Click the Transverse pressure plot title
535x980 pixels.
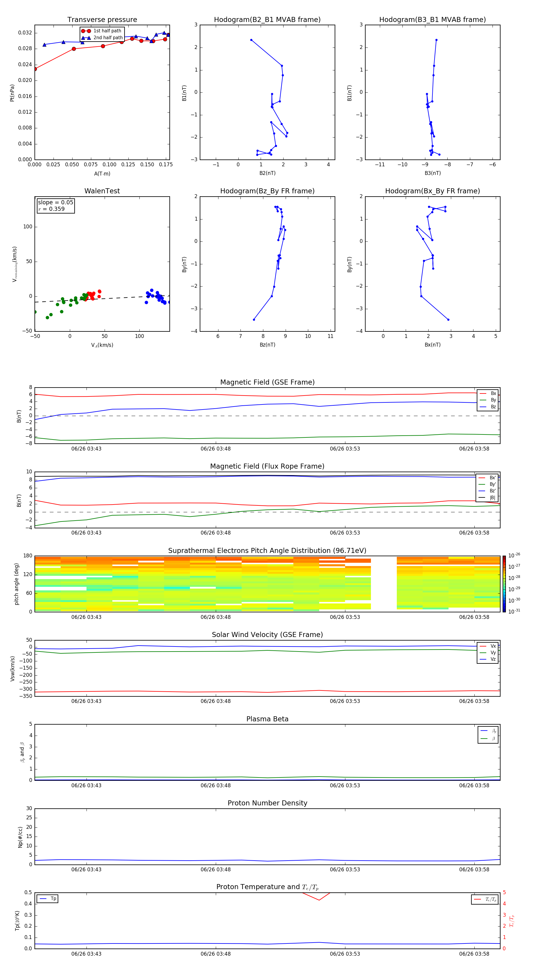point(102,20)
